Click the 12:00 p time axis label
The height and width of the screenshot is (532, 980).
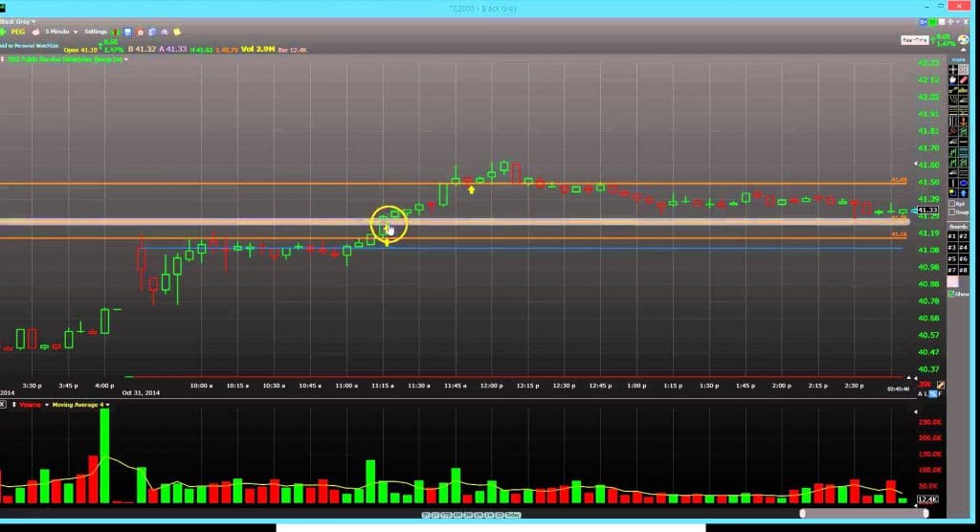click(x=491, y=386)
